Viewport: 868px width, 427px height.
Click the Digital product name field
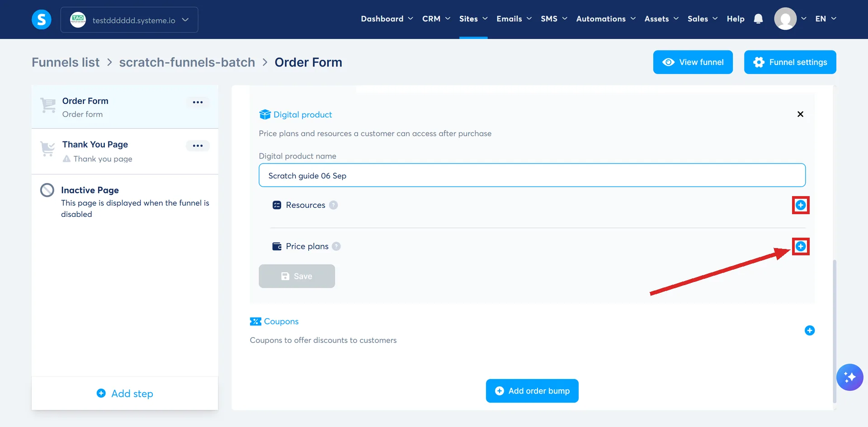(532, 175)
